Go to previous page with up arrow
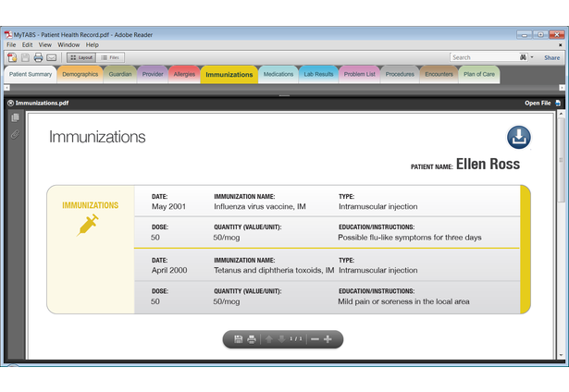 (269, 339)
